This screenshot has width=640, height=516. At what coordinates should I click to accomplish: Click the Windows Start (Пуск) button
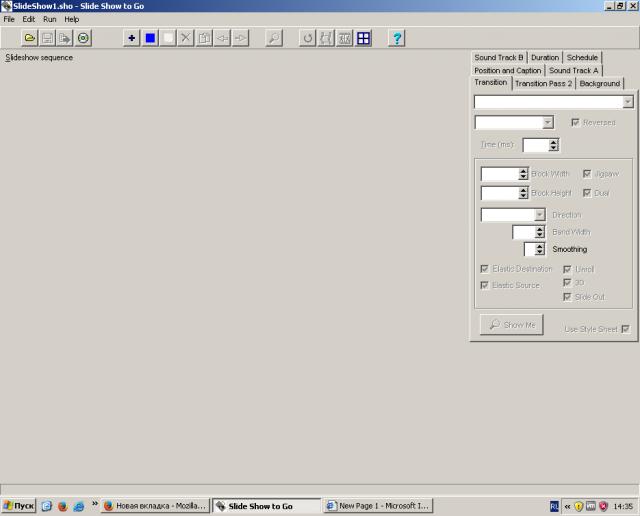(x=19, y=506)
